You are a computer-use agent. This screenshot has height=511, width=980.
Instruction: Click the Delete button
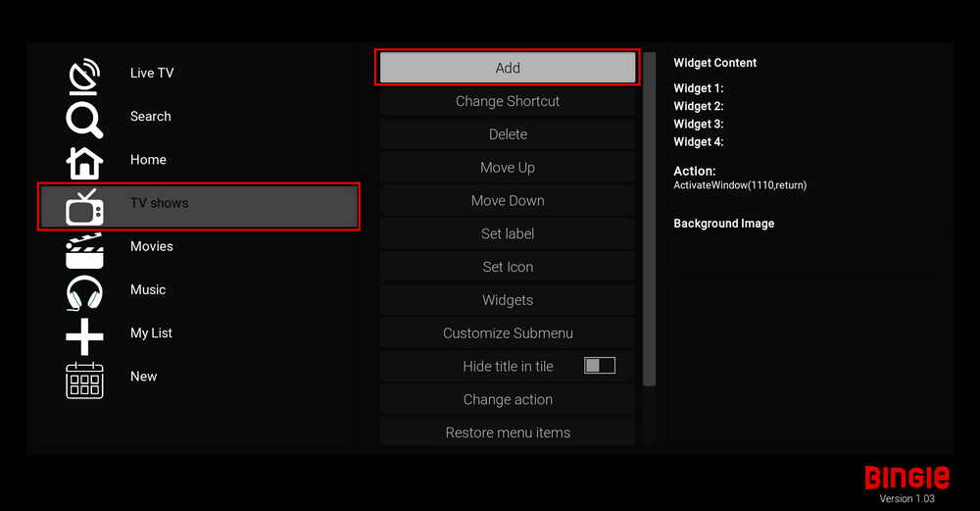pos(508,133)
